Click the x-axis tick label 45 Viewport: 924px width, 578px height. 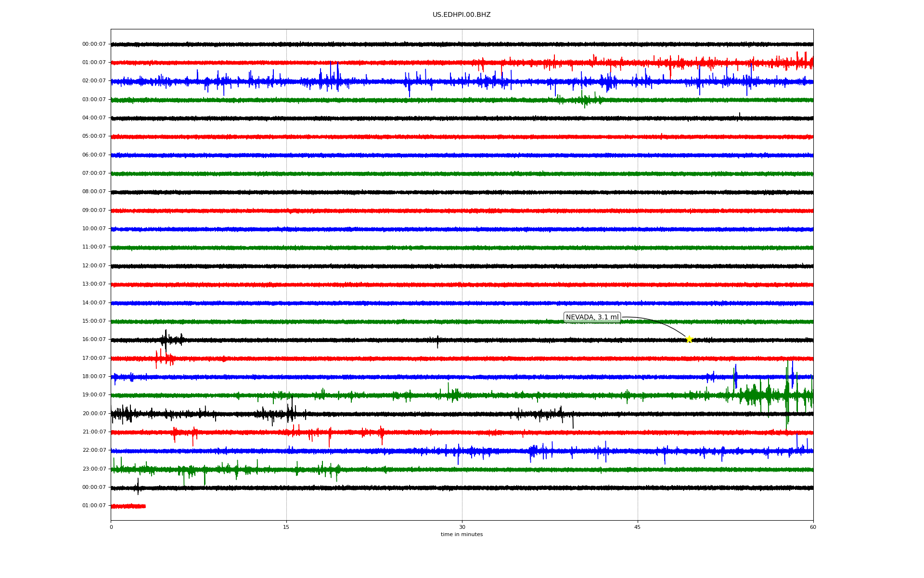638,527
